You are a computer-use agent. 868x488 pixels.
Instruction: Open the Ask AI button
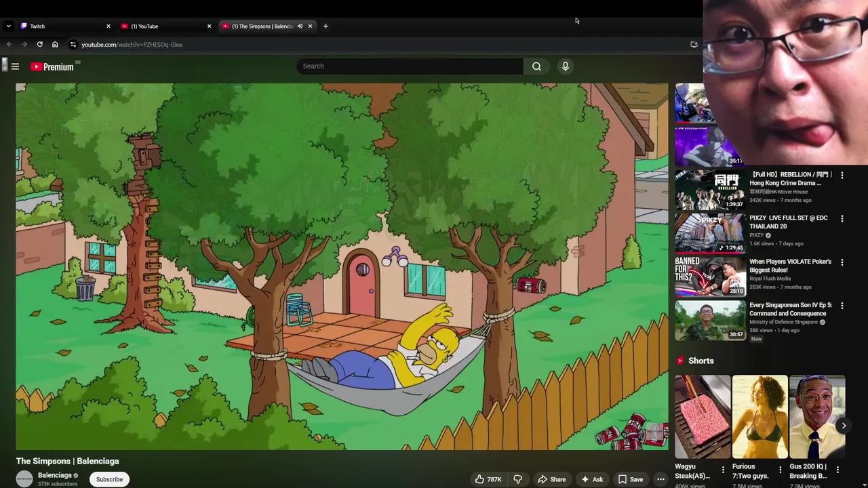(x=591, y=479)
